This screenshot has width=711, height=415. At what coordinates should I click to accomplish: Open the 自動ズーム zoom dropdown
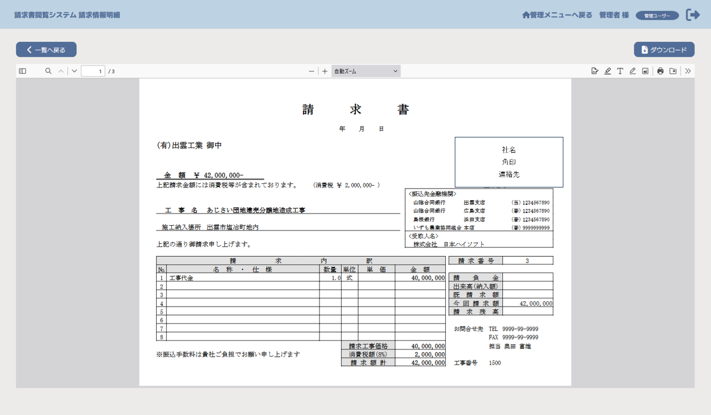click(366, 71)
